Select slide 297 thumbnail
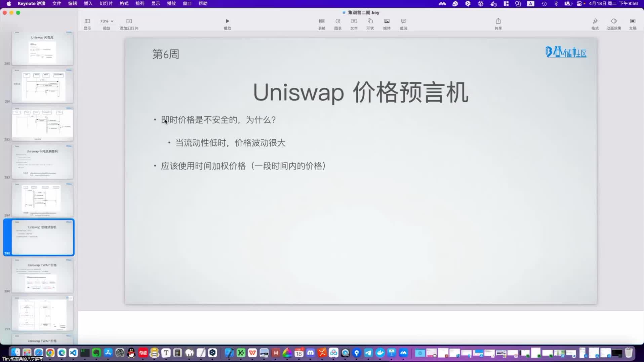Image resolution: width=644 pixels, height=362 pixels. coord(42,314)
